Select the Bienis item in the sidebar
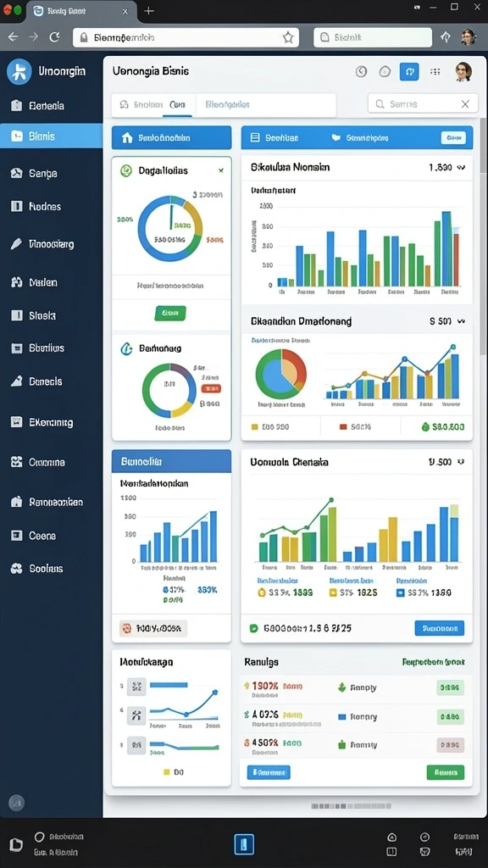The height and width of the screenshot is (868, 488). [x=51, y=136]
